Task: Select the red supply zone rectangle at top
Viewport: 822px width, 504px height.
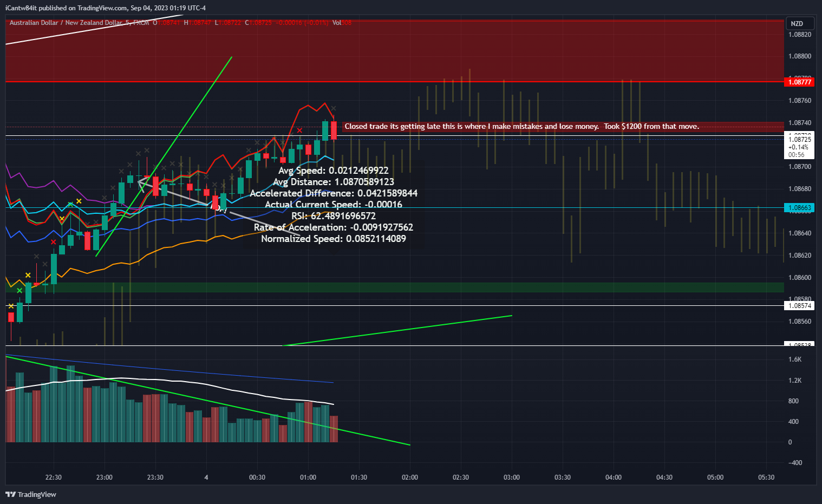Action: (x=394, y=51)
